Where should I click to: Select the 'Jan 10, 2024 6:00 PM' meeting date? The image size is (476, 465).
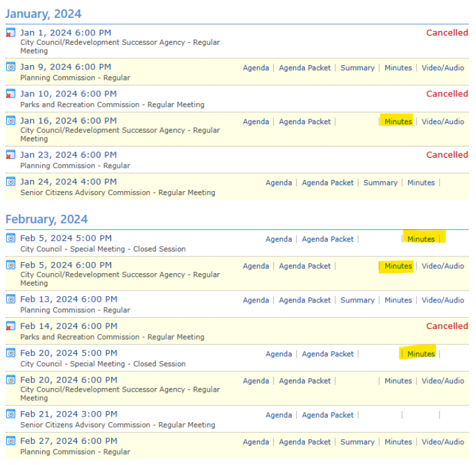tap(68, 94)
